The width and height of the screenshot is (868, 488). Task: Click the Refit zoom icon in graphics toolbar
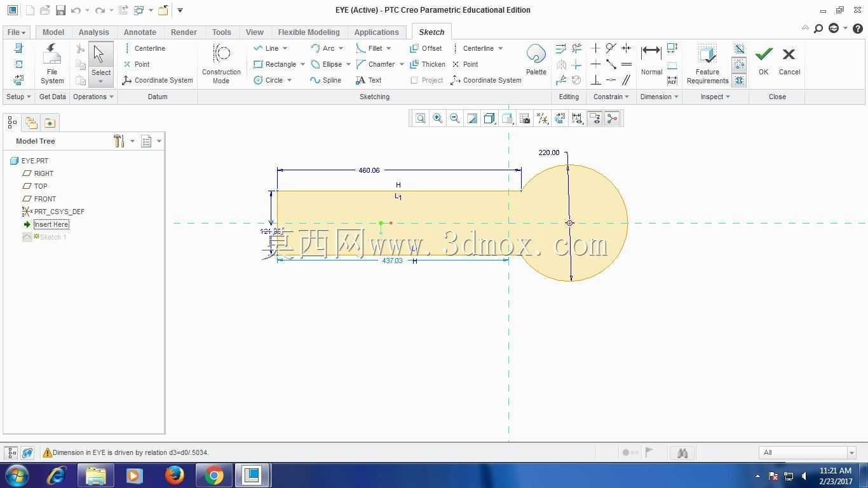coord(421,118)
